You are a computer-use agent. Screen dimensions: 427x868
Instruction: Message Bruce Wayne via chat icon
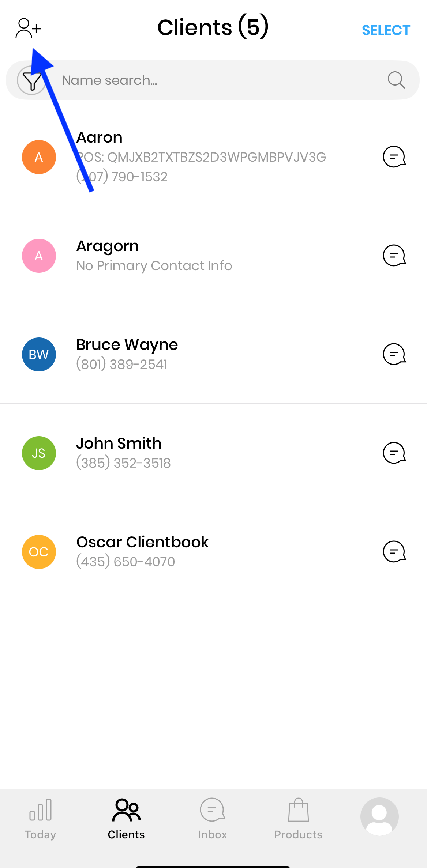point(394,354)
